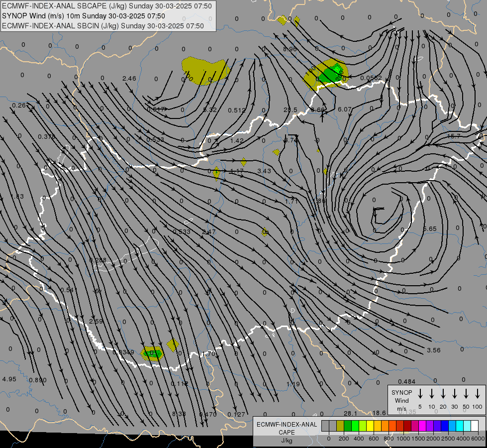Click the 2.59 value on the map
The height and width of the screenshot is (448, 487).
(96, 321)
